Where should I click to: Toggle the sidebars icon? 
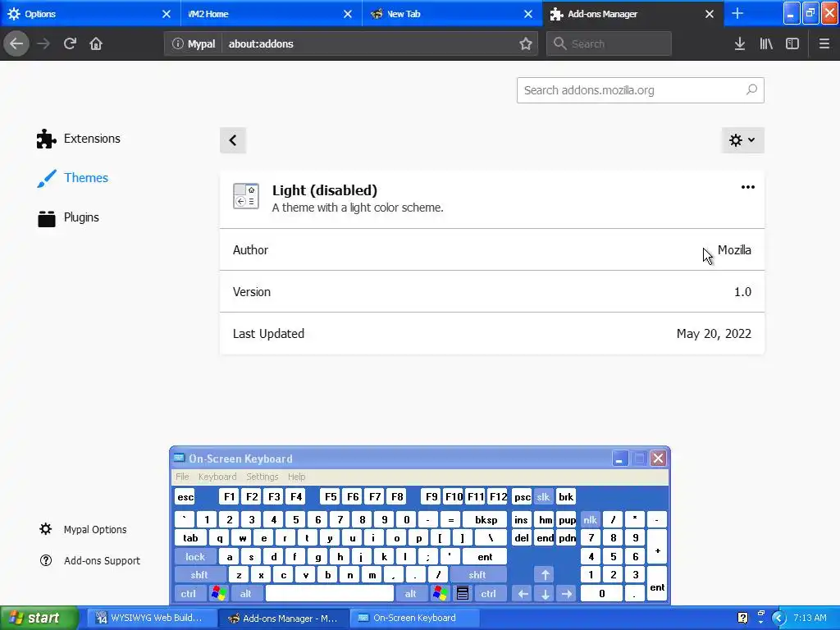pos(792,43)
